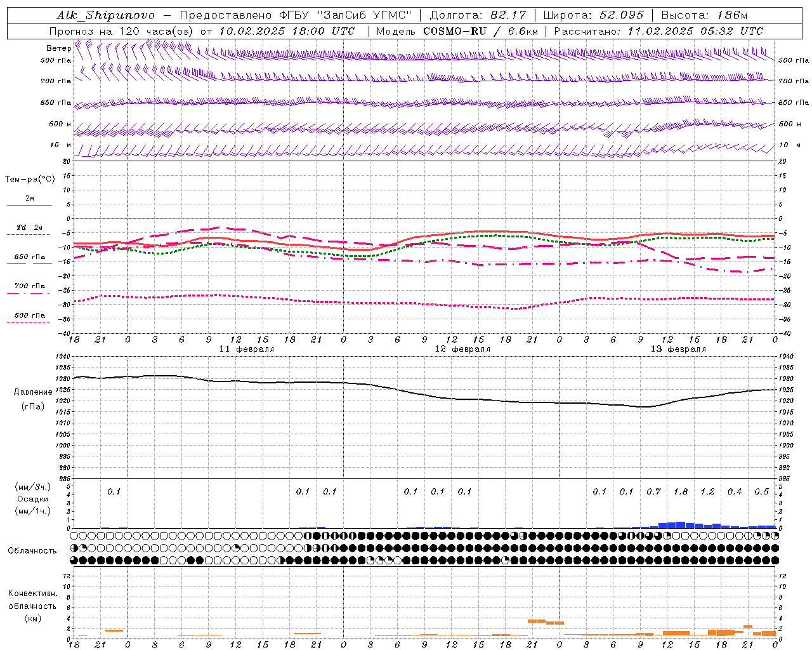Click the elevation text Высота: 186м
Viewport: 812px width, 650px height.
click(704, 15)
